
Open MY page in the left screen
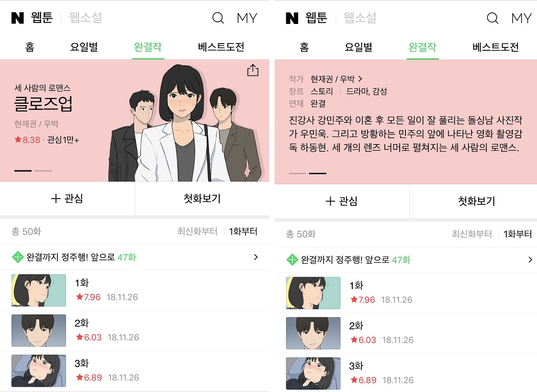[x=247, y=18]
